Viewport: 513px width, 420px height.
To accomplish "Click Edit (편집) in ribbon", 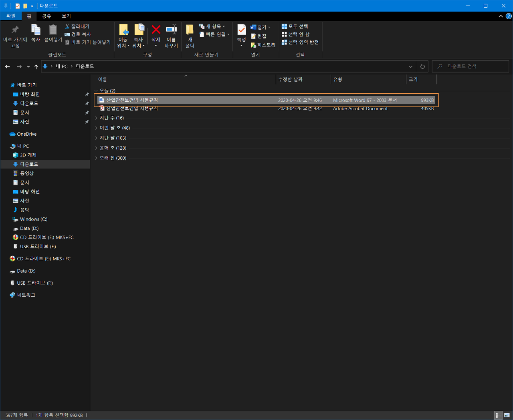I will [x=259, y=36].
